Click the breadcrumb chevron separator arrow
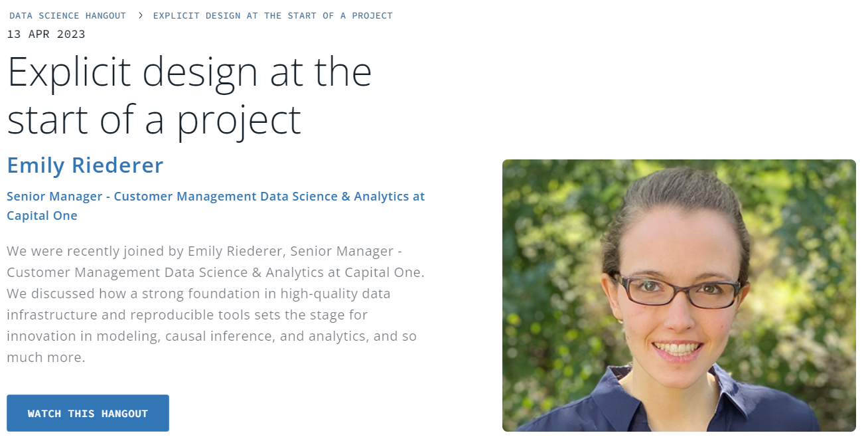The height and width of the screenshot is (445, 868). pos(141,15)
